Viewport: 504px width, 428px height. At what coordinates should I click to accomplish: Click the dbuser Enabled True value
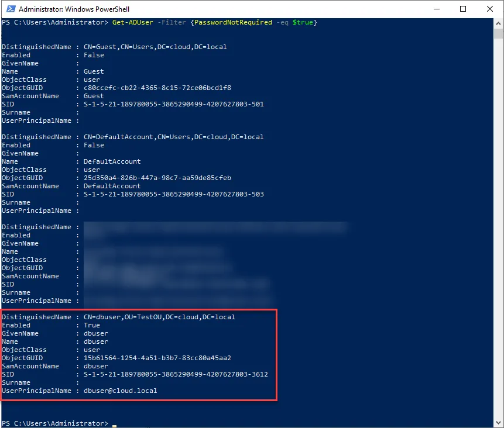(91, 325)
